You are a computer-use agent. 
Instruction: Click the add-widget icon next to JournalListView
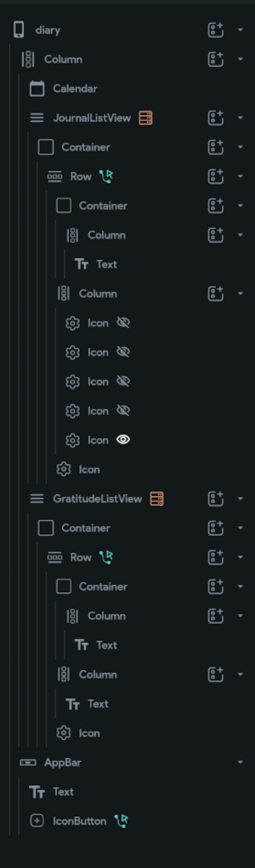[215, 118]
